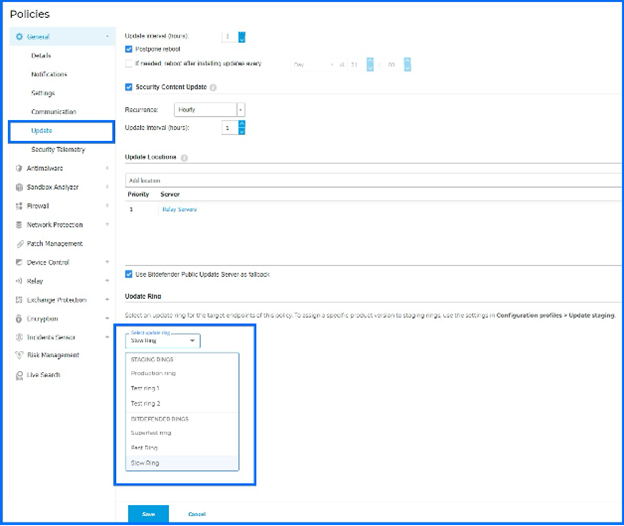Disable Bitdefender Public Update Server fallback

click(x=129, y=274)
